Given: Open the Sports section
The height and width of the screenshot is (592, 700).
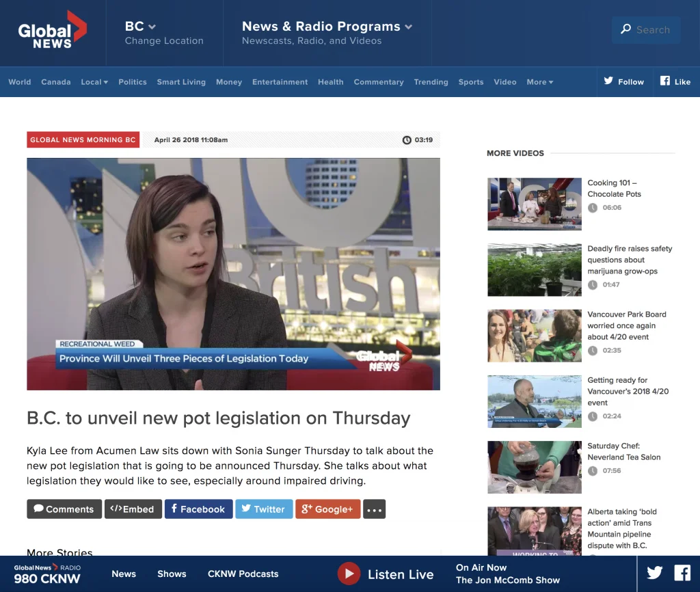Looking at the screenshot, I should point(471,82).
